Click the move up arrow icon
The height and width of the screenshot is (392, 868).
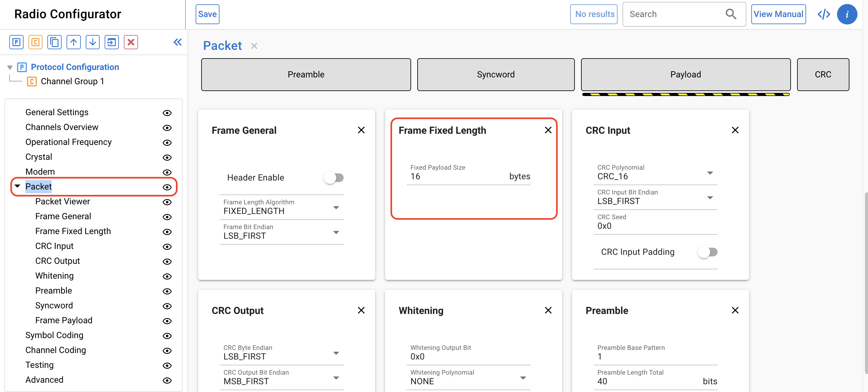(x=73, y=42)
